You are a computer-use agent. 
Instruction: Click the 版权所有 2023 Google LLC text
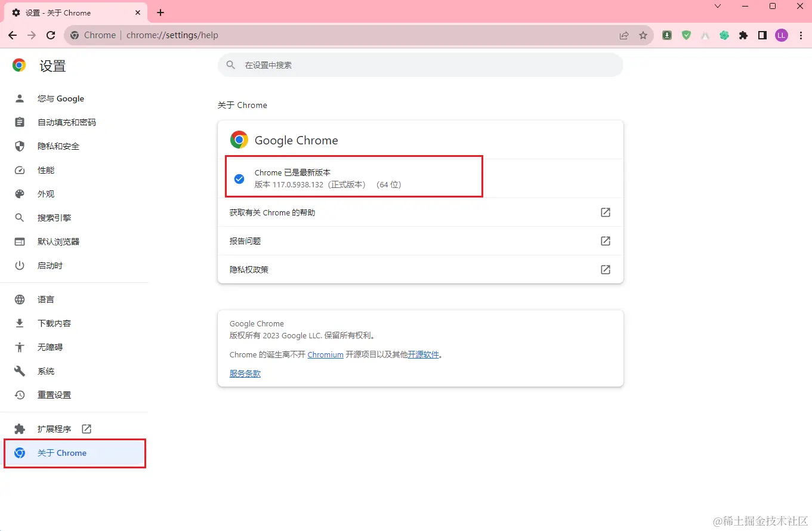(x=302, y=335)
